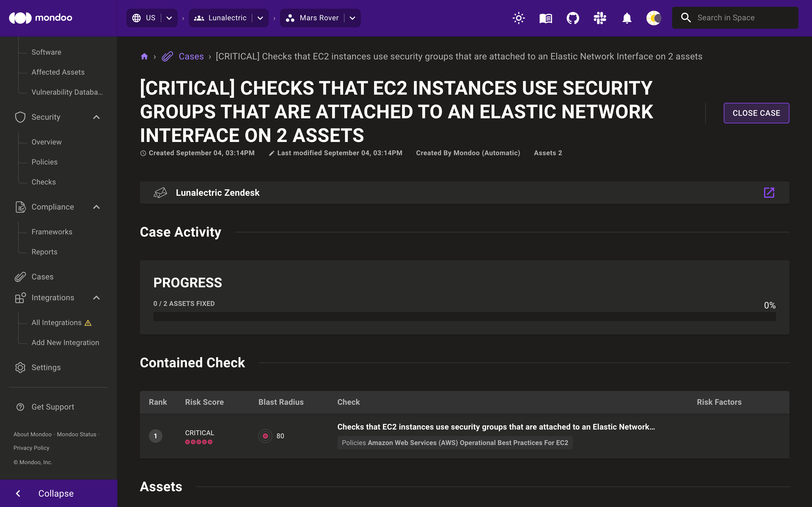The image size is (812, 507).
Task: Click the Cases paperclip icon in sidebar
Action: pos(19,276)
